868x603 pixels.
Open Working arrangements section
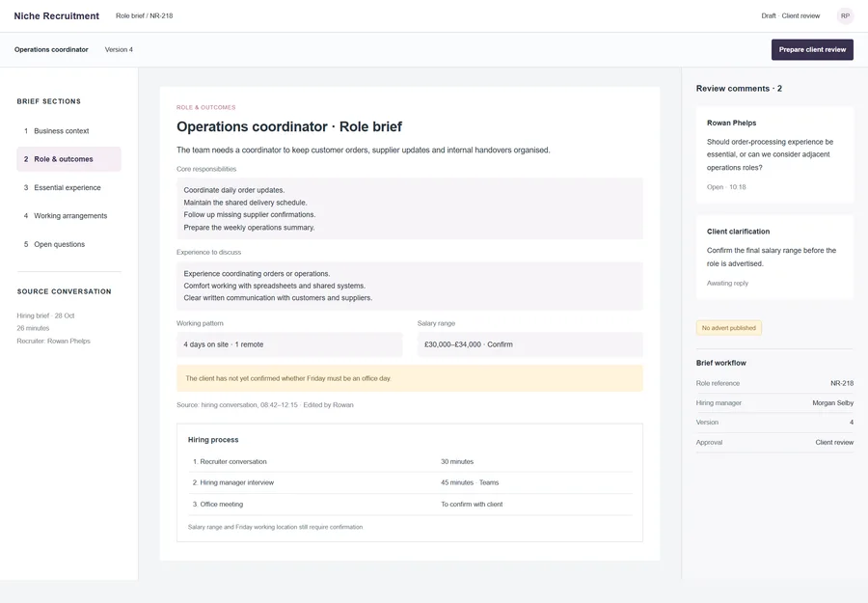pos(68,216)
